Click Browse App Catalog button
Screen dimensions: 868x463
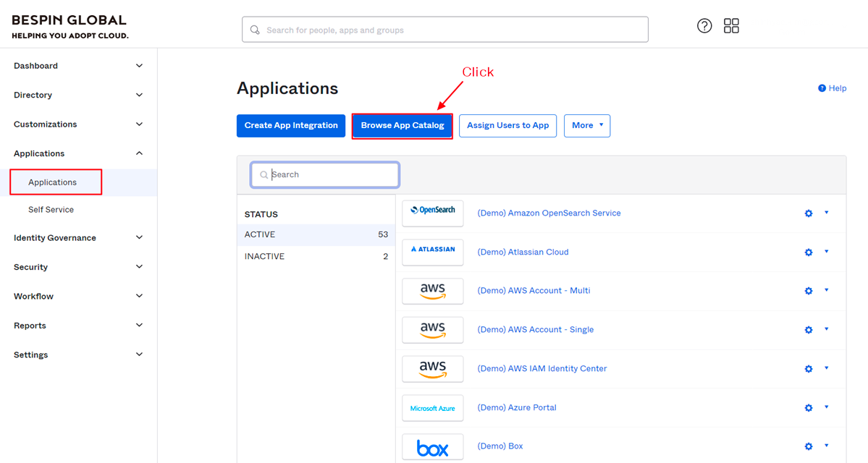click(x=403, y=126)
